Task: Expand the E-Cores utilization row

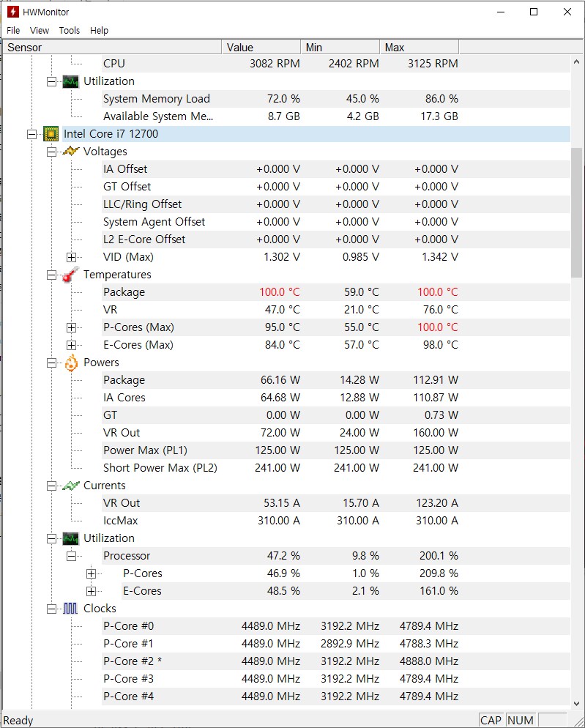Action: [x=91, y=591]
